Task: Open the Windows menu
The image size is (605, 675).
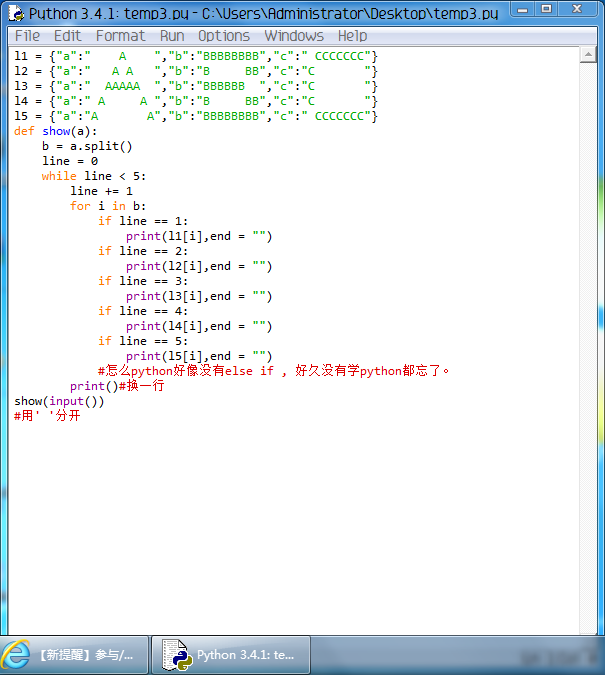Action: pyautogui.click(x=294, y=36)
